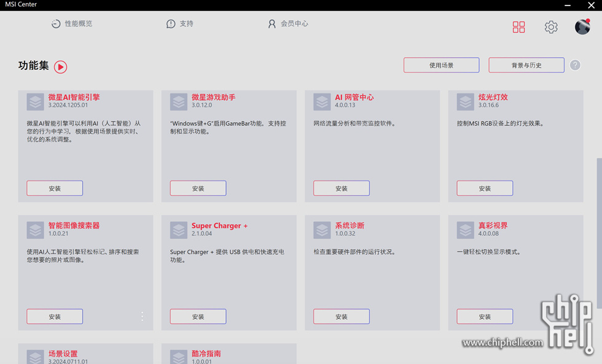Screen dimensions: 602x364
Task: Click the 真彩视界 package icon
Action: 466,230
